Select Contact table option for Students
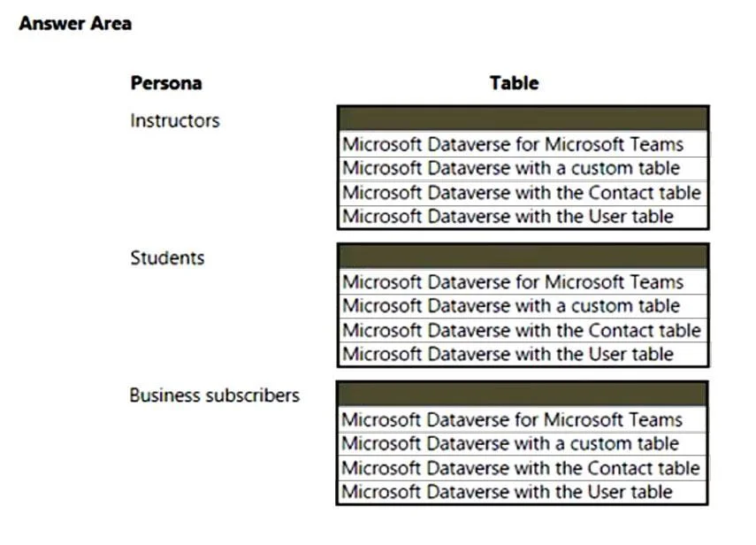756x545 pixels. tap(523, 330)
